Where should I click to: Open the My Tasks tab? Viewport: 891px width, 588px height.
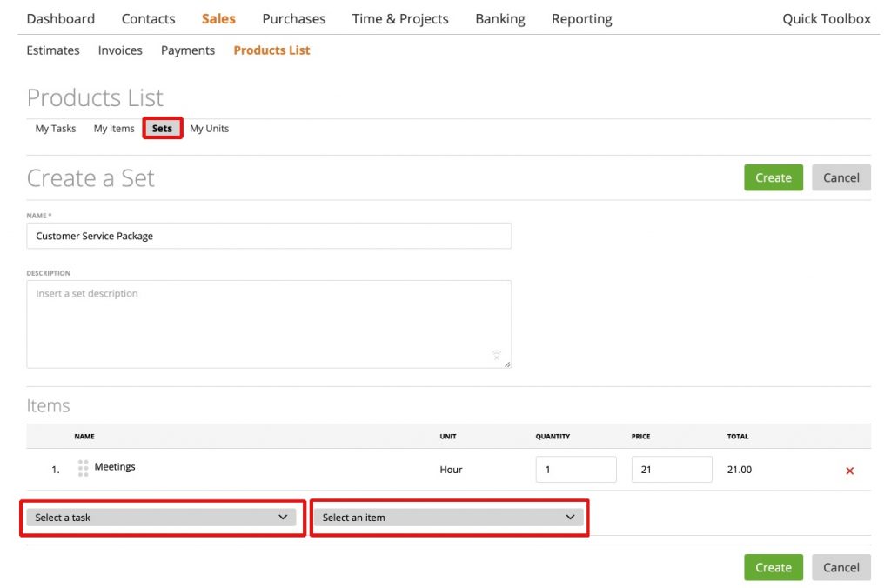click(55, 128)
